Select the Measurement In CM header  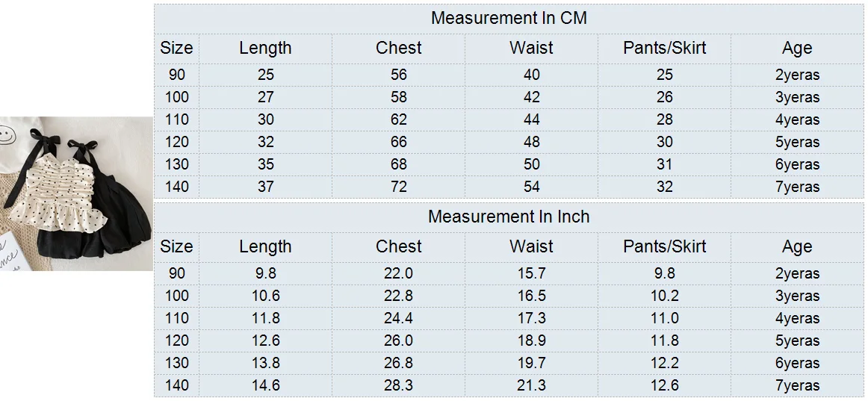(x=509, y=18)
